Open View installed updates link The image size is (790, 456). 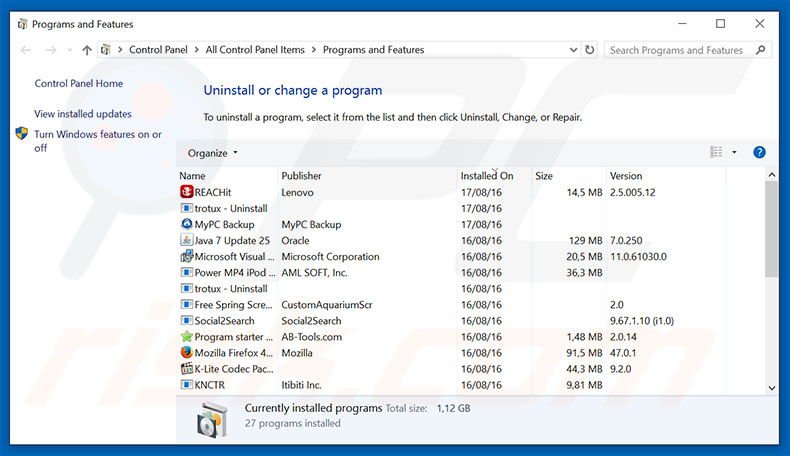(x=83, y=114)
